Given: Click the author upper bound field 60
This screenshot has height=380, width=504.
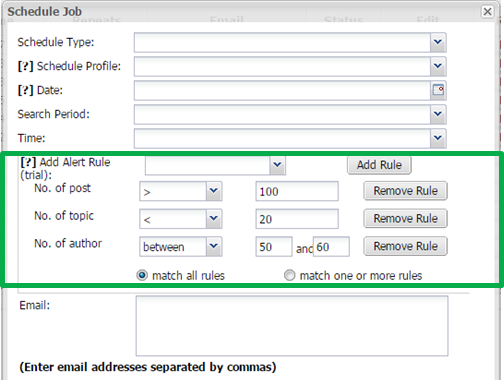Looking at the screenshot, I should 331,247.
